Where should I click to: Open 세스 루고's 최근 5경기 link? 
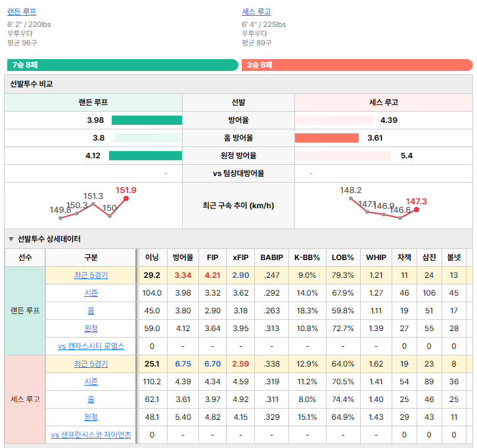point(91,364)
